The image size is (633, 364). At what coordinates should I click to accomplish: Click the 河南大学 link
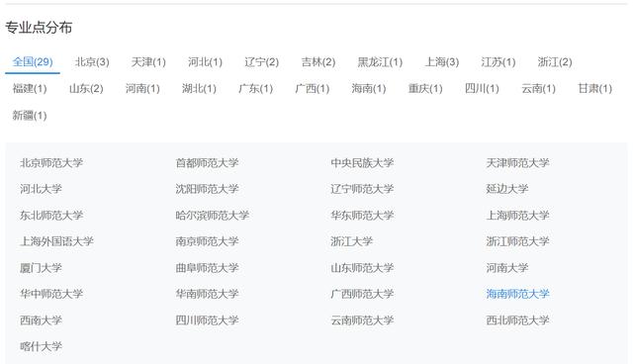507,267
